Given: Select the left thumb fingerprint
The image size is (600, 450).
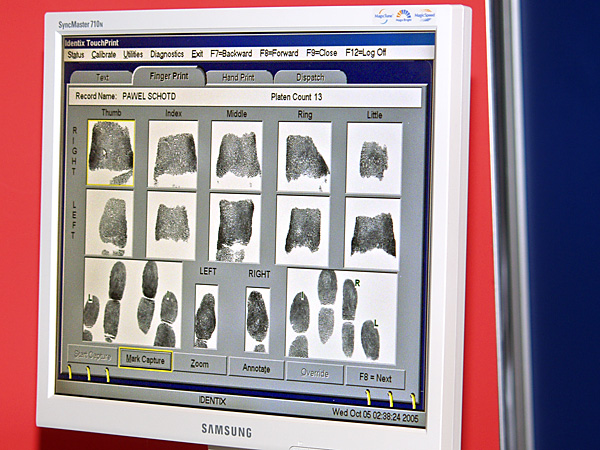Looking at the screenshot, I should 109,223.
